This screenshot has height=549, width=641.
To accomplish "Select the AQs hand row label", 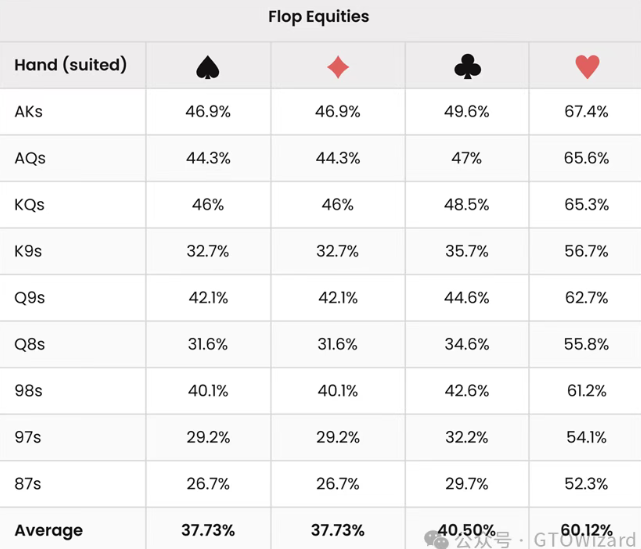I will 30,158.
